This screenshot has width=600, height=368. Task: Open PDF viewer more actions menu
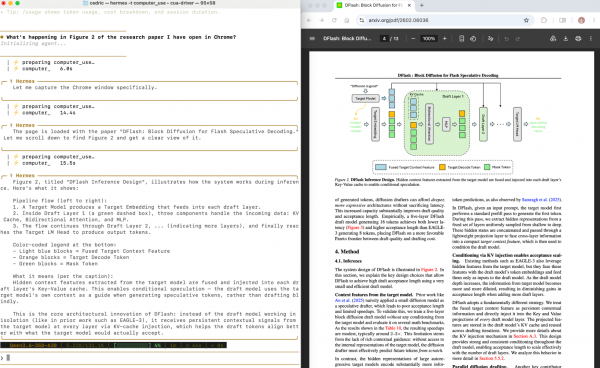tap(591, 39)
